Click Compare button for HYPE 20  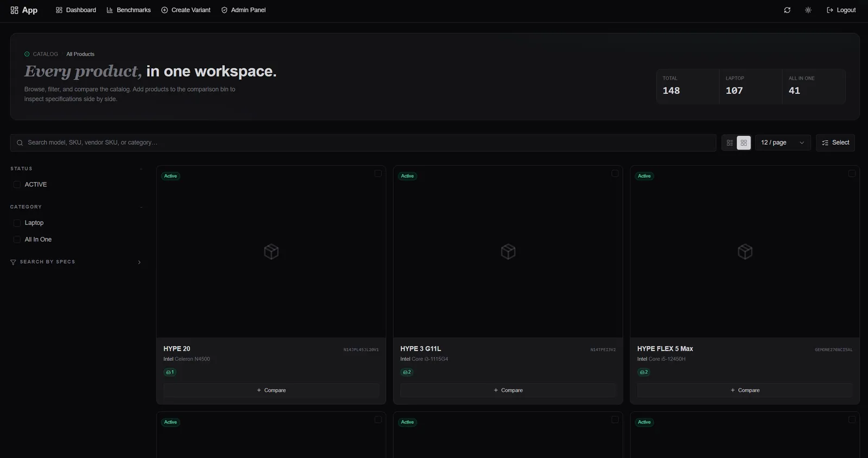(x=271, y=390)
